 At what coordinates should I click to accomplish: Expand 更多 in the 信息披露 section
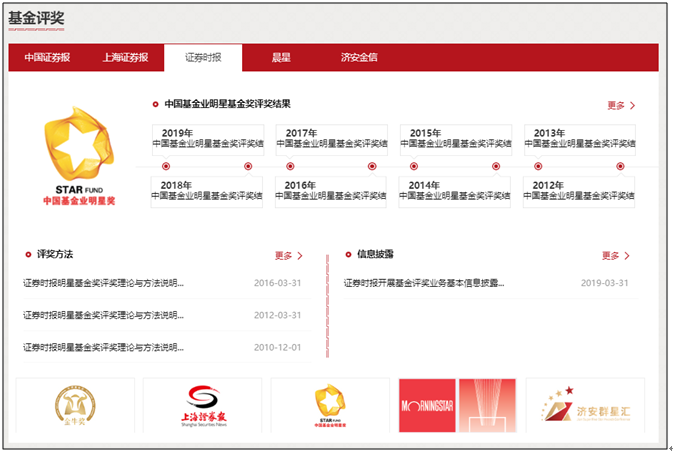615,256
